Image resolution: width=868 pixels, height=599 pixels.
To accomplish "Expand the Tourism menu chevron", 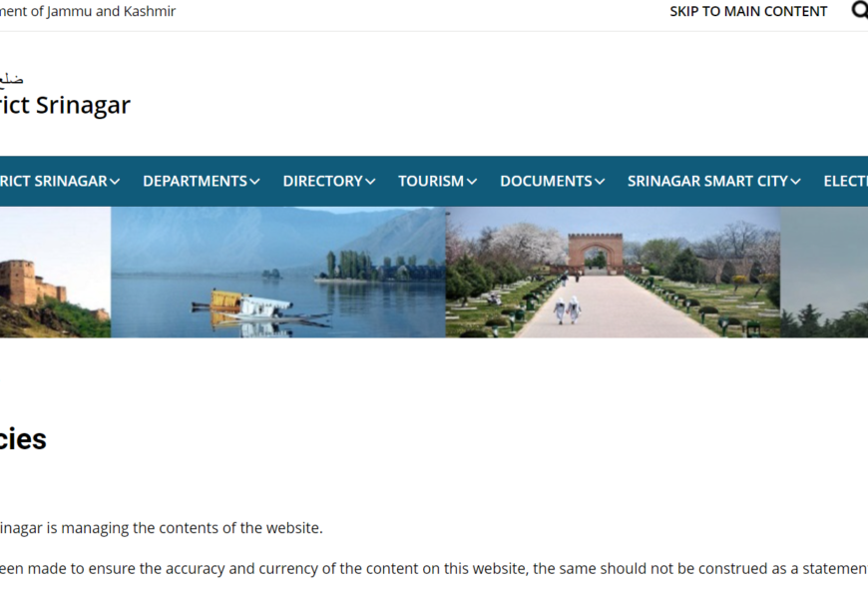I will (x=472, y=182).
